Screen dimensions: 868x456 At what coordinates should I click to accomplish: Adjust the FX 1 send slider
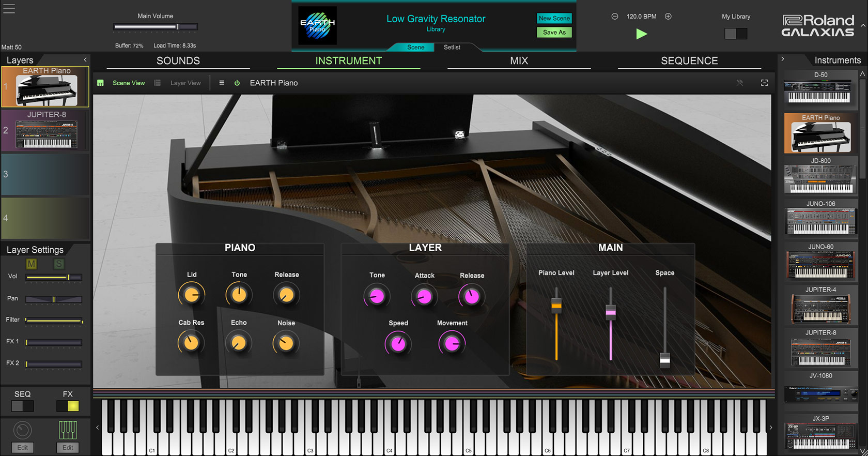(x=54, y=342)
